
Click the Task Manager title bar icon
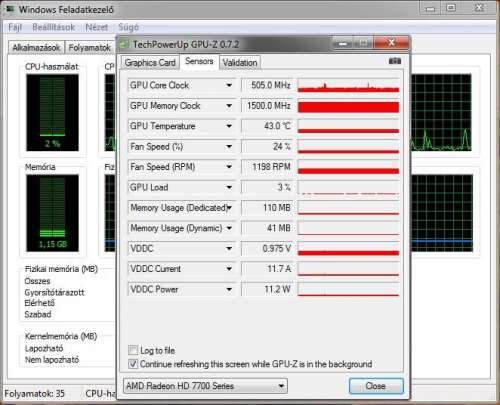point(10,9)
